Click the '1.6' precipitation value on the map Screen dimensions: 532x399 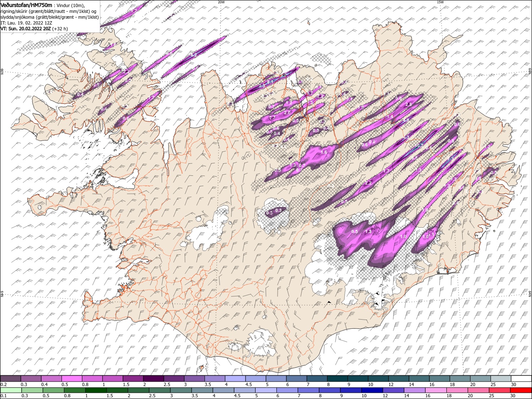tap(325, 153)
